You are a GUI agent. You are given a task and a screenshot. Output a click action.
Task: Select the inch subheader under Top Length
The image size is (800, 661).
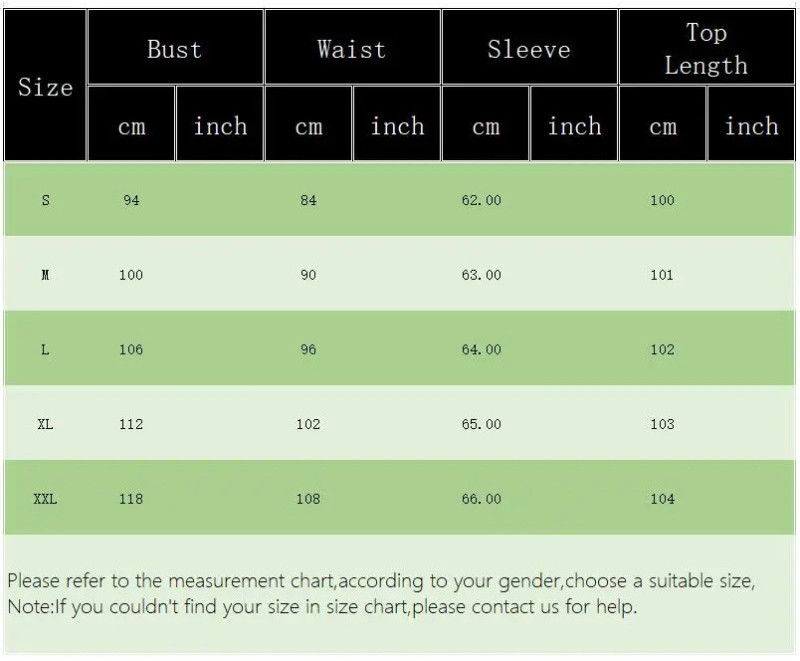tap(751, 126)
